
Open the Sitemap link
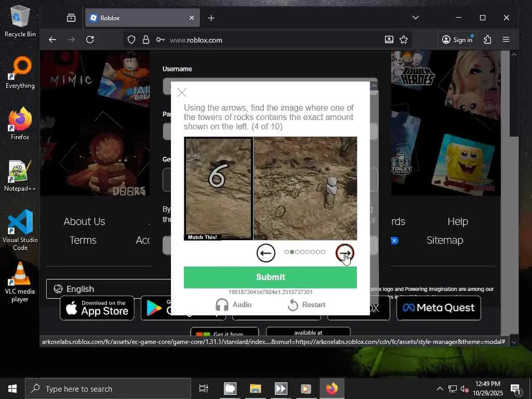445,240
